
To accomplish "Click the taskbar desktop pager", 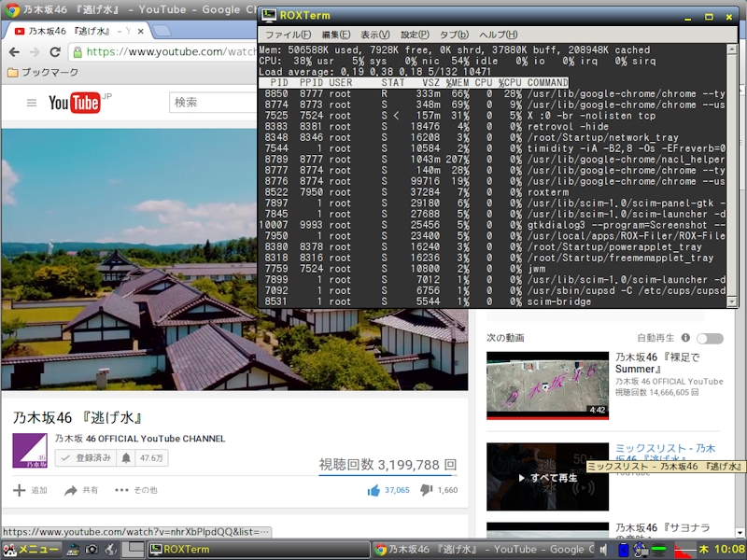I will tap(133, 550).
